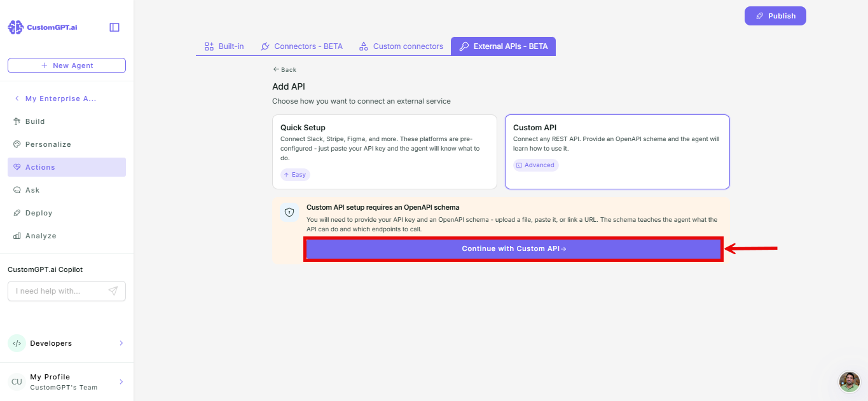Screen dimensions: 868x401
Task: Click the shield icon in schema notice
Action: (x=289, y=212)
